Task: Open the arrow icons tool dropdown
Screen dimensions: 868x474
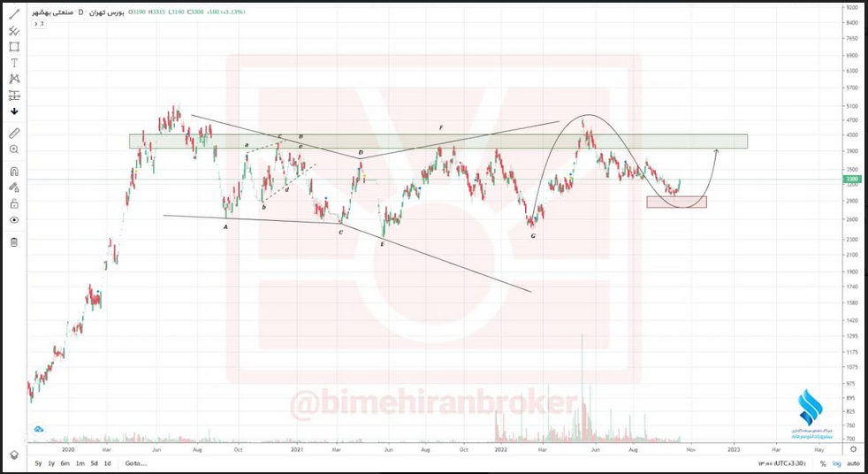Action: 14,111
